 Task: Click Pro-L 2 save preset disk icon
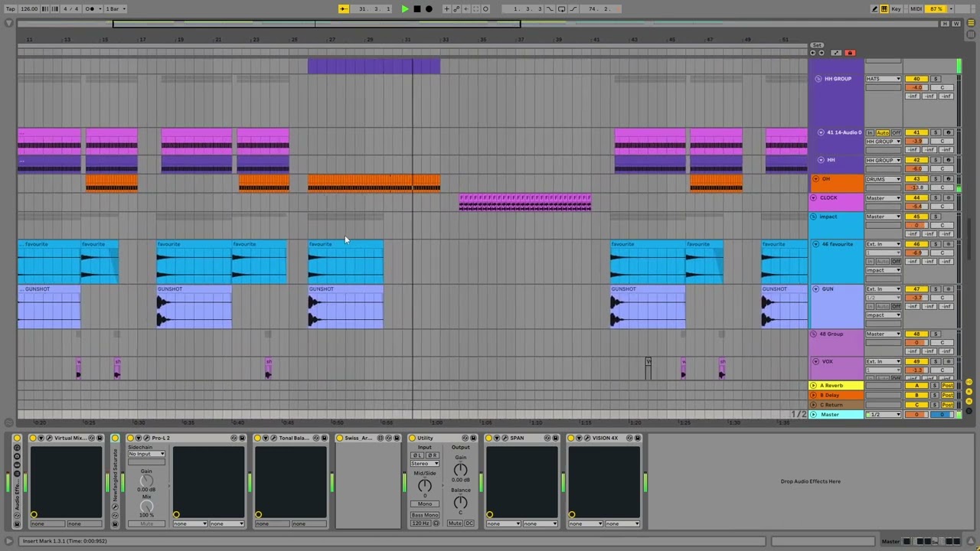tap(242, 438)
